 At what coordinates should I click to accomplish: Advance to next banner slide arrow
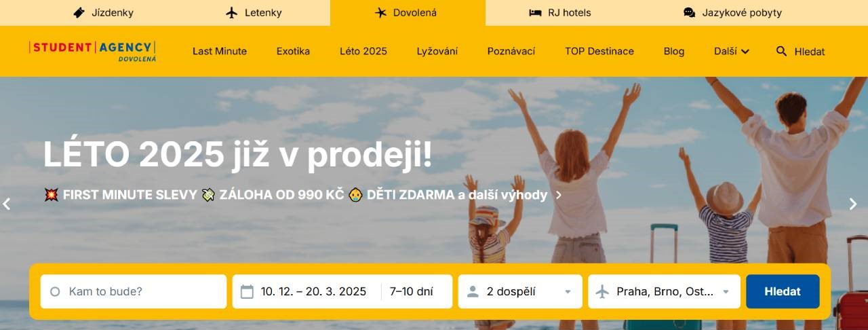tap(853, 204)
